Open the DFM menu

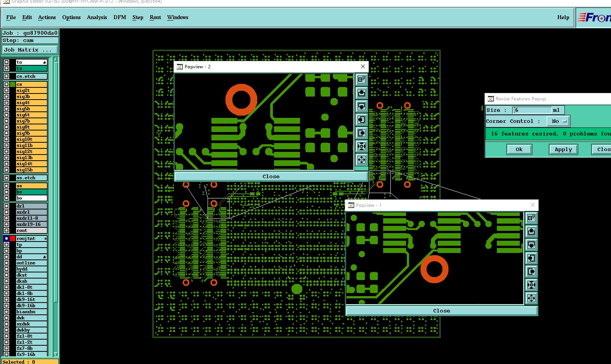click(x=120, y=18)
